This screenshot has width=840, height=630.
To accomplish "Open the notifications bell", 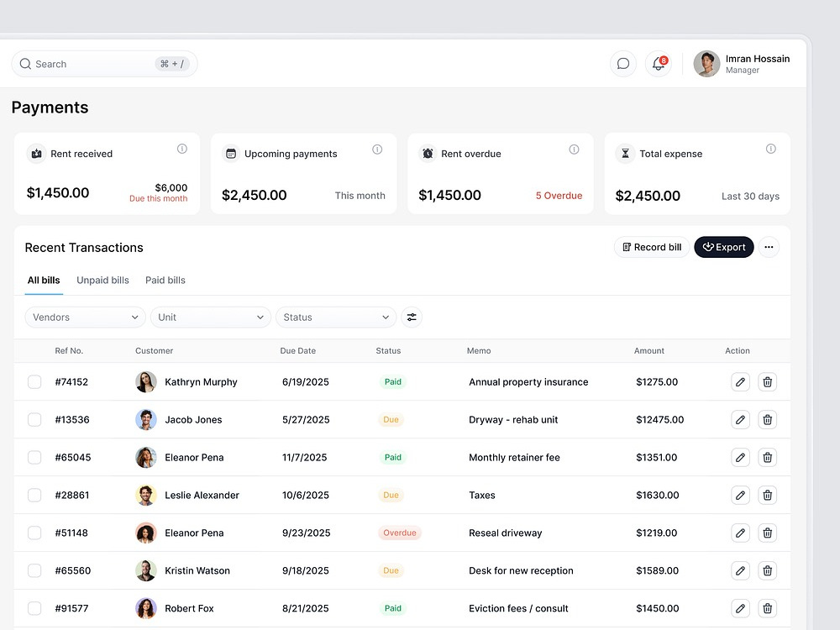I will coord(659,64).
